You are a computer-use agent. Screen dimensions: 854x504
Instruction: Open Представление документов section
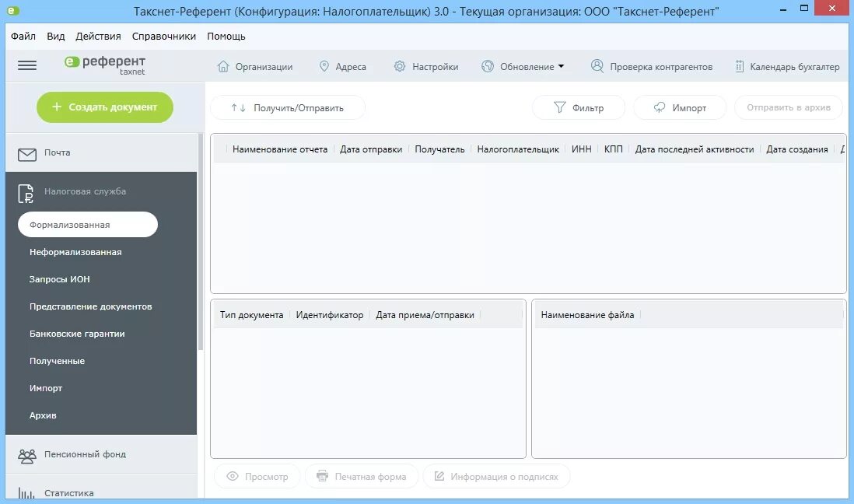pos(90,306)
